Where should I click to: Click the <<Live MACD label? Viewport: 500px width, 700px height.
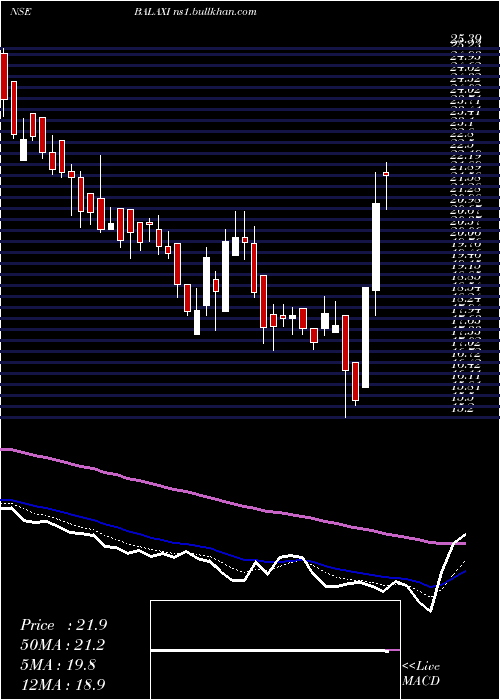(x=421, y=673)
